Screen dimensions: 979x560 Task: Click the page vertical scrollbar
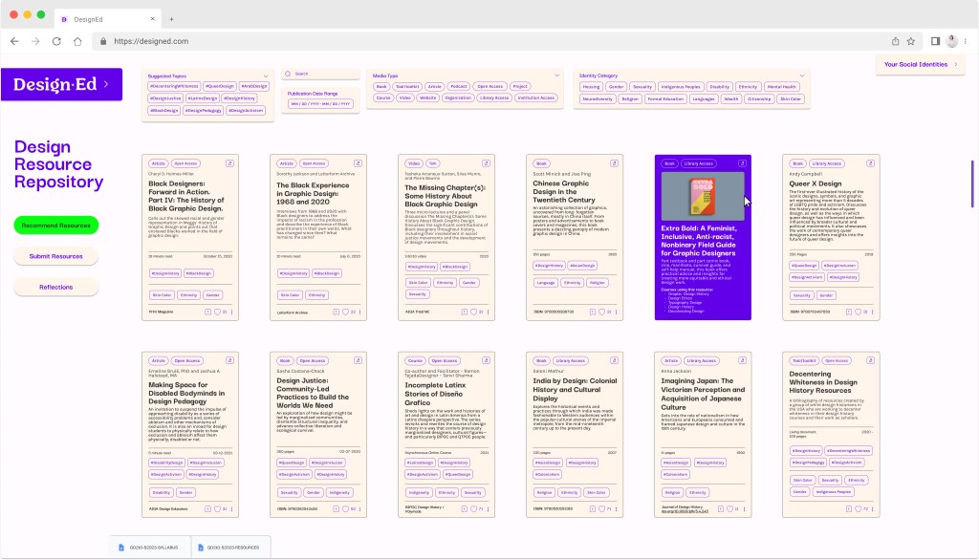coord(972,182)
